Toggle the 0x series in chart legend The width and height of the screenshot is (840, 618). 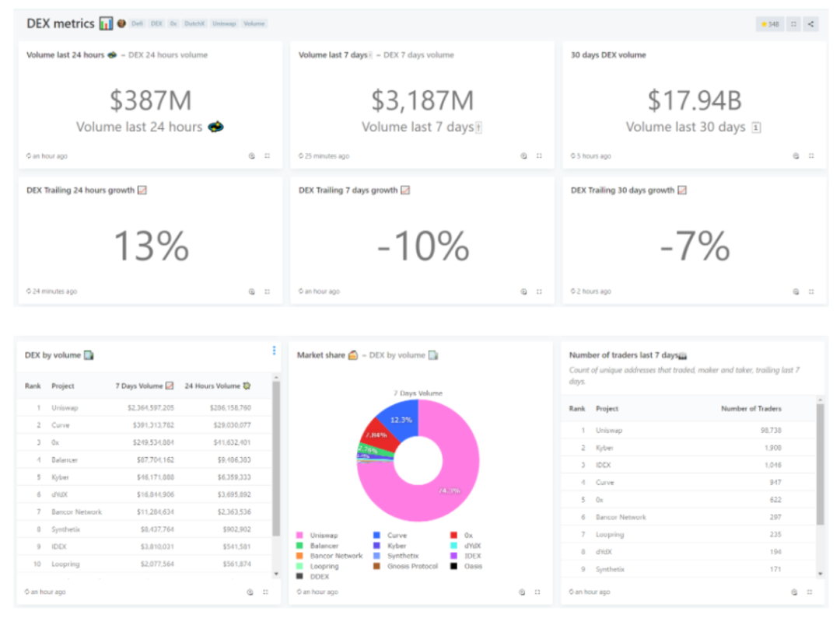tap(478, 536)
